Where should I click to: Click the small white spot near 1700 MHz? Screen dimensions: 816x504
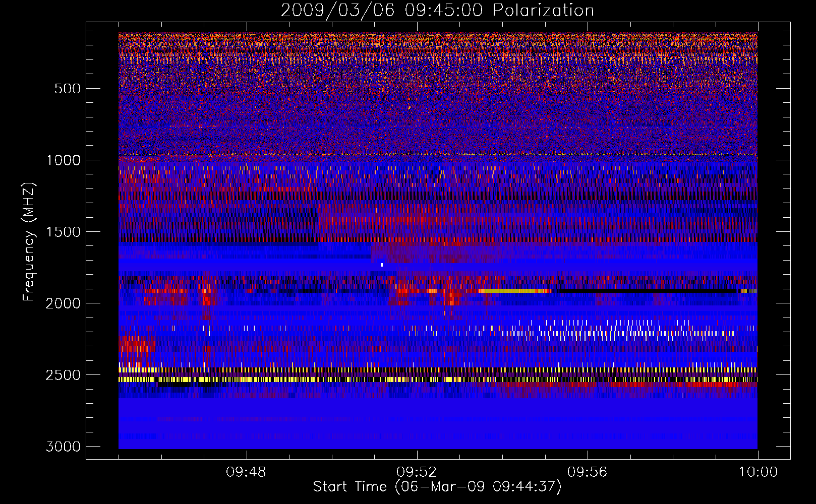click(382, 265)
